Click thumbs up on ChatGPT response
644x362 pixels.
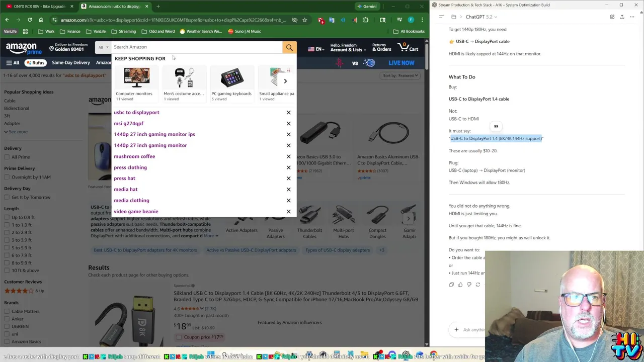point(460,285)
